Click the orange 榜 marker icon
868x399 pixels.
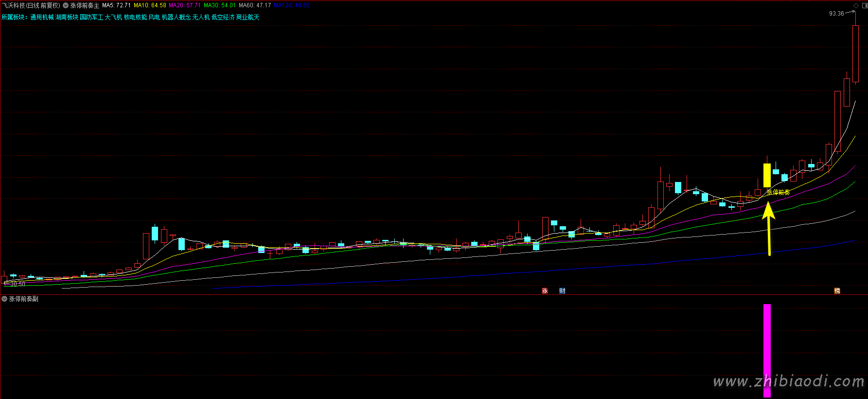[x=837, y=291]
